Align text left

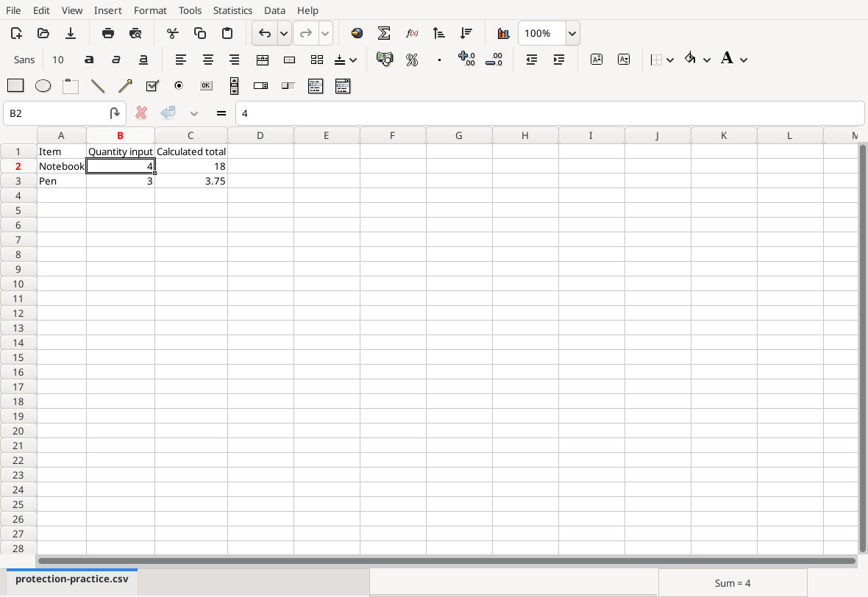[180, 60]
